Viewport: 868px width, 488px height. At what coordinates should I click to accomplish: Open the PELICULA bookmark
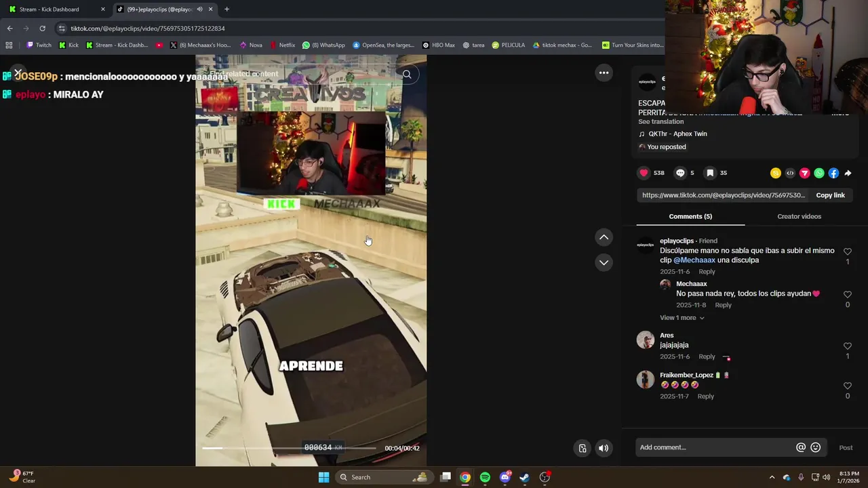[x=509, y=45]
